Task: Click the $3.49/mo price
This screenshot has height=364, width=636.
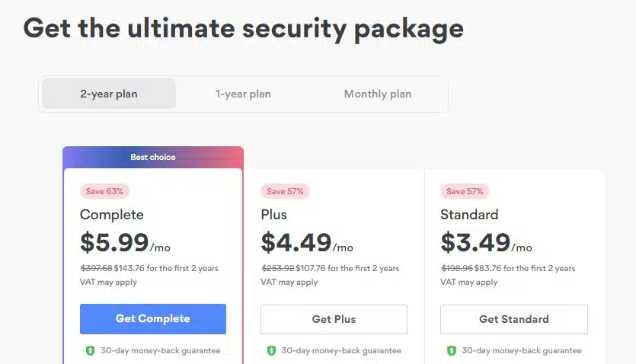Action: (487, 244)
